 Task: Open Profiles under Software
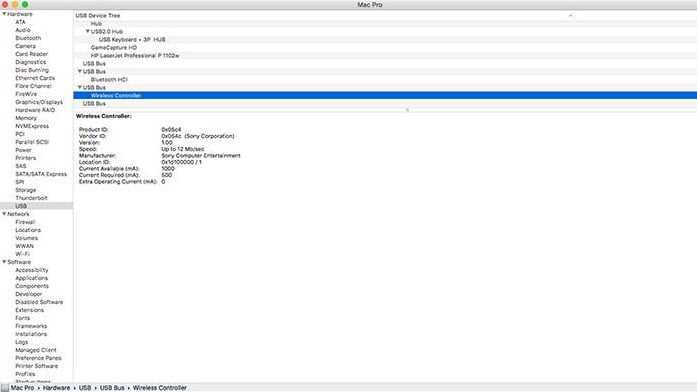coord(25,374)
